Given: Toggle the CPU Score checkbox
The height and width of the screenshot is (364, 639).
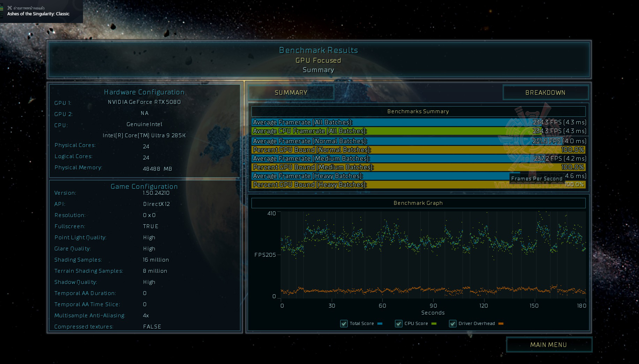Looking at the screenshot, I should pyautogui.click(x=399, y=324).
